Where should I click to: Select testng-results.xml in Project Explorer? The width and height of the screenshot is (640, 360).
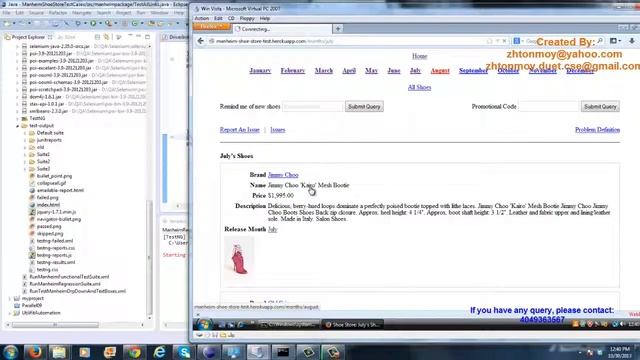pyautogui.click(x=56, y=262)
